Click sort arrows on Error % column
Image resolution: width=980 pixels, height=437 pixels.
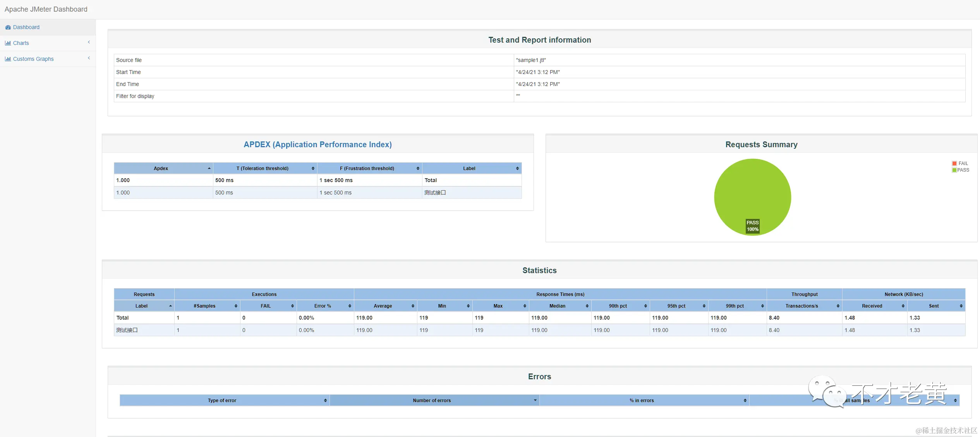pos(350,306)
